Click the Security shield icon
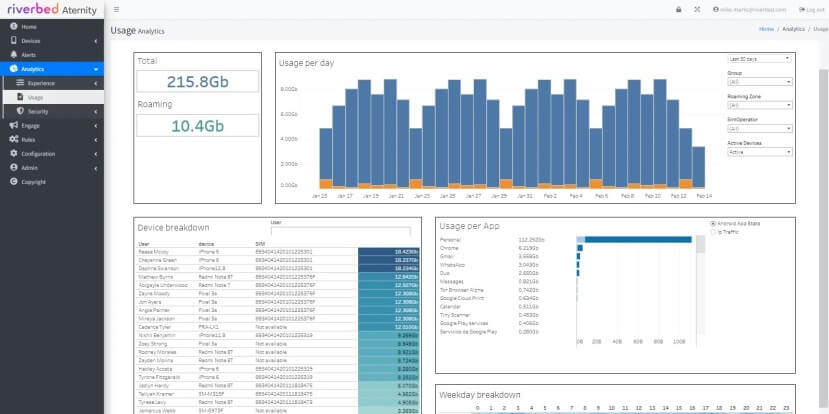The width and height of the screenshot is (829, 414). click(21, 112)
